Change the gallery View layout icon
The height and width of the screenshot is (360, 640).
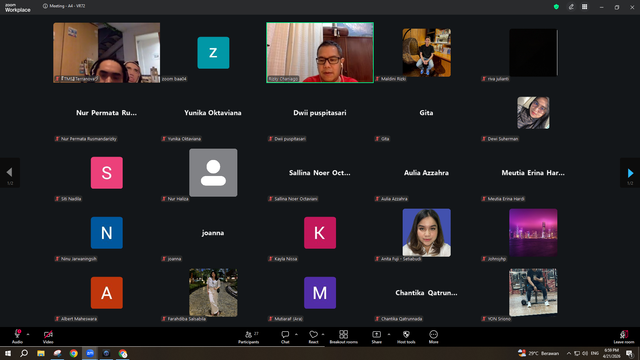click(584, 7)
